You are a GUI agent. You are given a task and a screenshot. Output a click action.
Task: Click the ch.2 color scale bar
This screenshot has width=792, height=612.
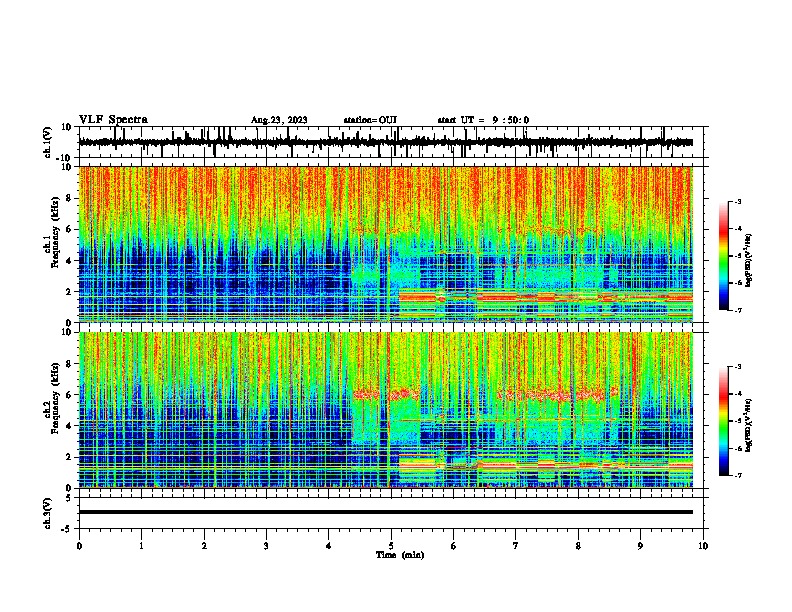click(724, 421)
